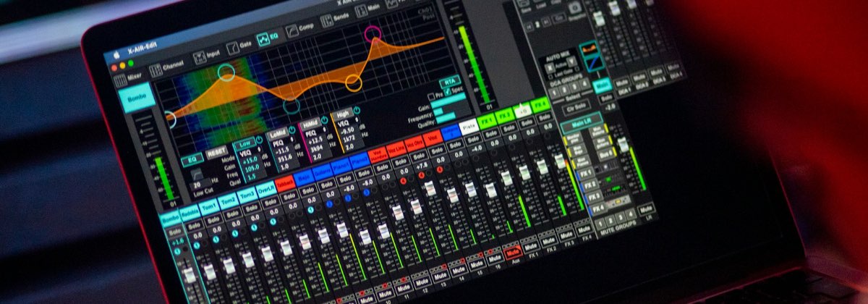
Task: Select the LoMid band label button
Action: (x=276, y=133)
